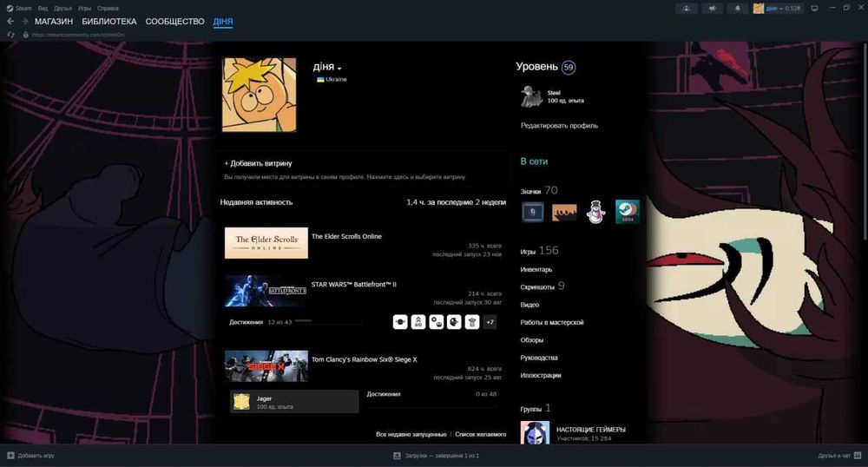The image size is (868, 467).
Task: Click the plus icon for adding a game
Action: coord(10,456)
